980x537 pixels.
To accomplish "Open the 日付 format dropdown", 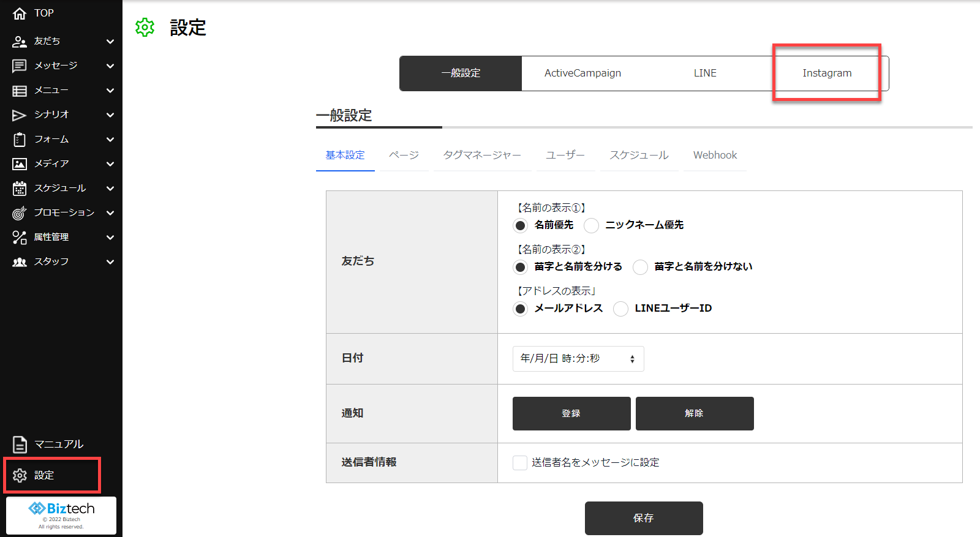I will (578, 359).
